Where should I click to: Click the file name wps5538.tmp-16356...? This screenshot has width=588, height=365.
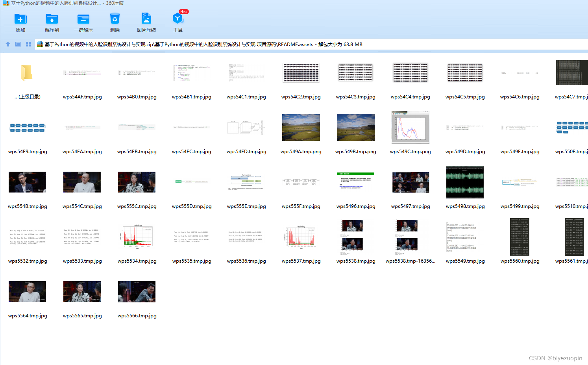click(410, 261)
